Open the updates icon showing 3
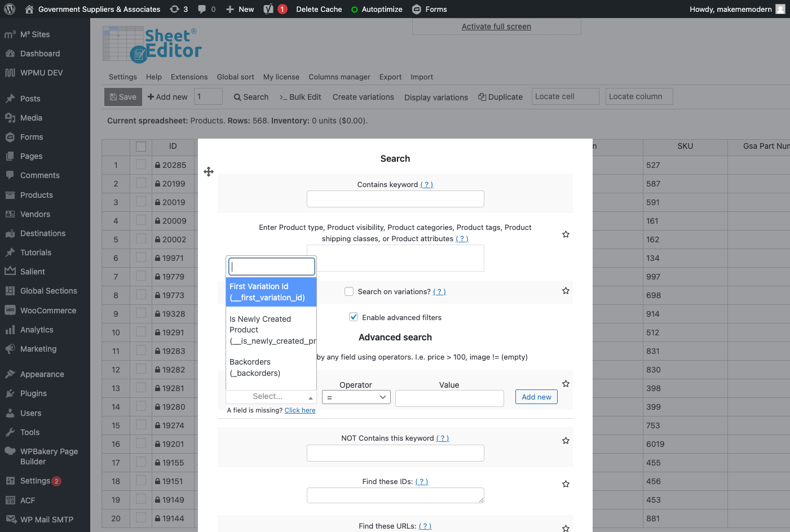Image resolution: width=790 pixels, height=532 pixels. [179, 9]
